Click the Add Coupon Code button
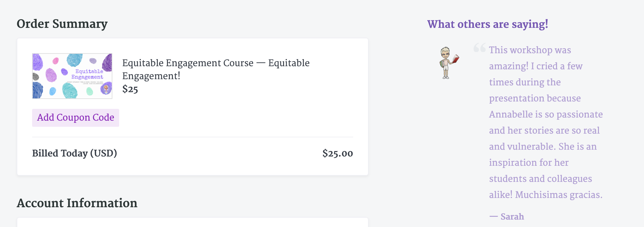The image size is (644, 227). click(x=76, y=118)
